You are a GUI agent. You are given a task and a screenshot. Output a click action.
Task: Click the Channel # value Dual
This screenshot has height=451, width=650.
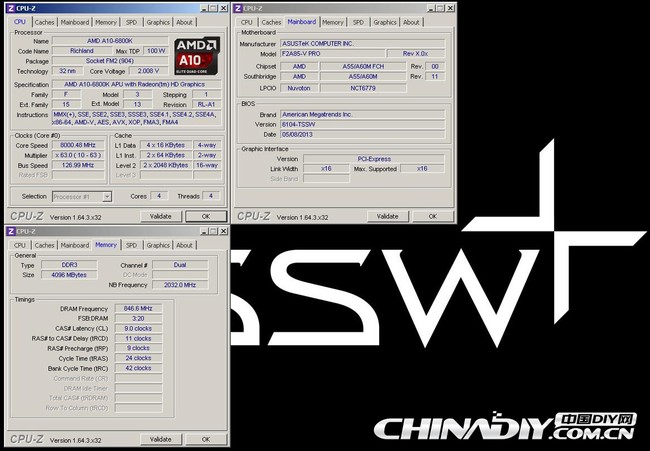[180, 265]
